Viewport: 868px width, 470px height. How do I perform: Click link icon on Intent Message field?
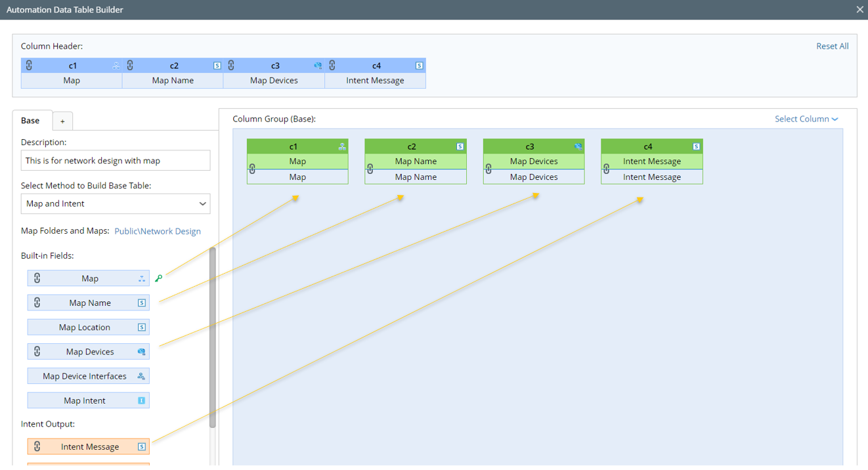click(37, 446)
